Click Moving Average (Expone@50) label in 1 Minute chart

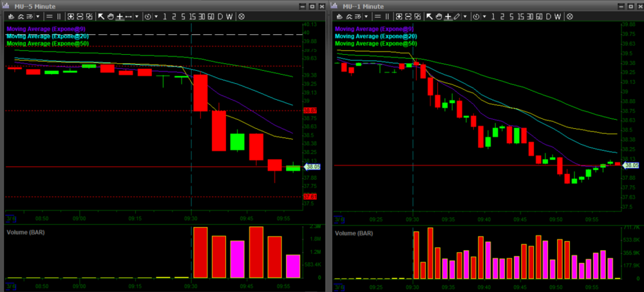pos(375,43)
